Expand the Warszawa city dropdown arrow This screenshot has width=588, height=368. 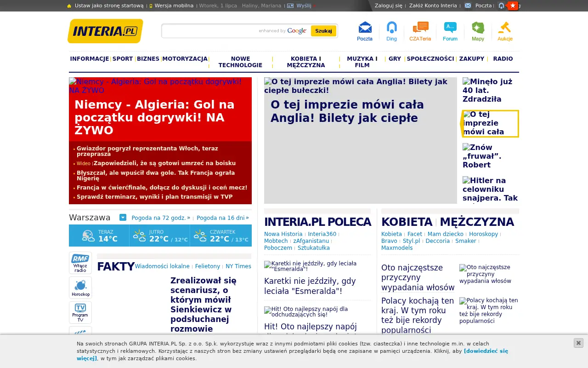(123, 218)
